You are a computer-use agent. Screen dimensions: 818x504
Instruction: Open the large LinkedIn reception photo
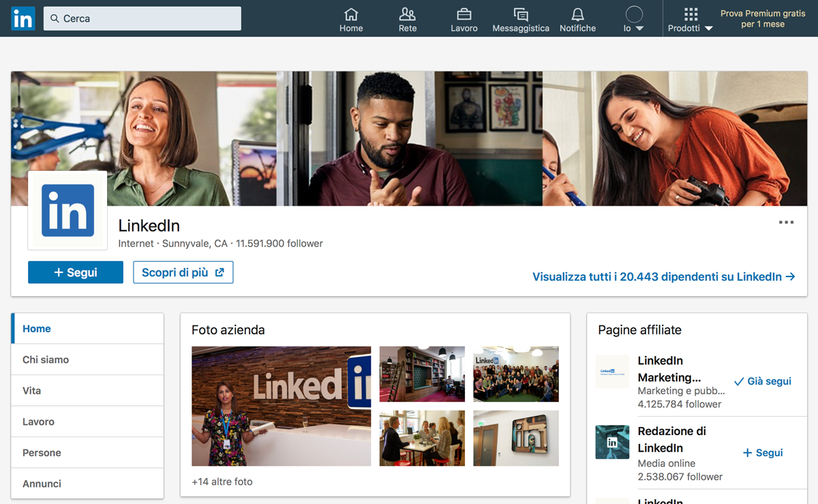click(282, 406)
